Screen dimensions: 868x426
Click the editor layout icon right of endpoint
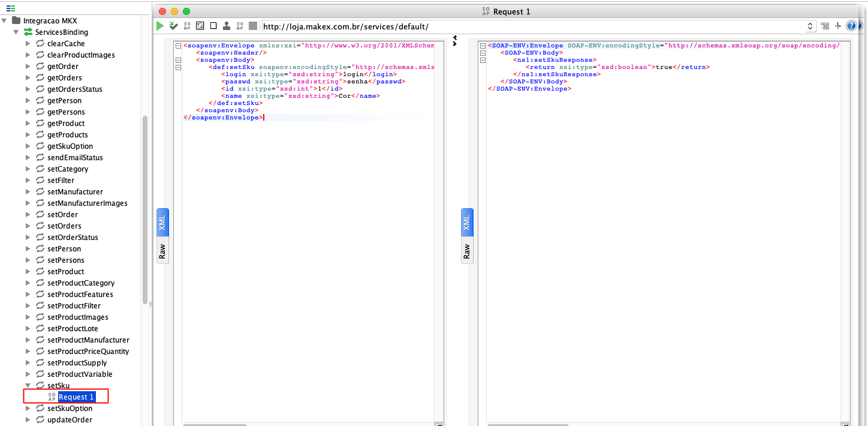pyautogui.click(x=825, y=26)
